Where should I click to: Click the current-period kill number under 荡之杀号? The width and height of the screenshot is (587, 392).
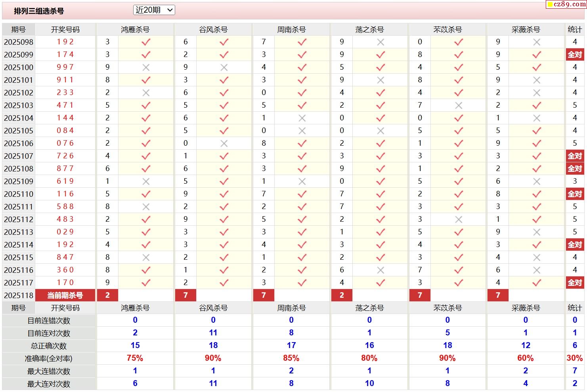[x=342, y=295]
